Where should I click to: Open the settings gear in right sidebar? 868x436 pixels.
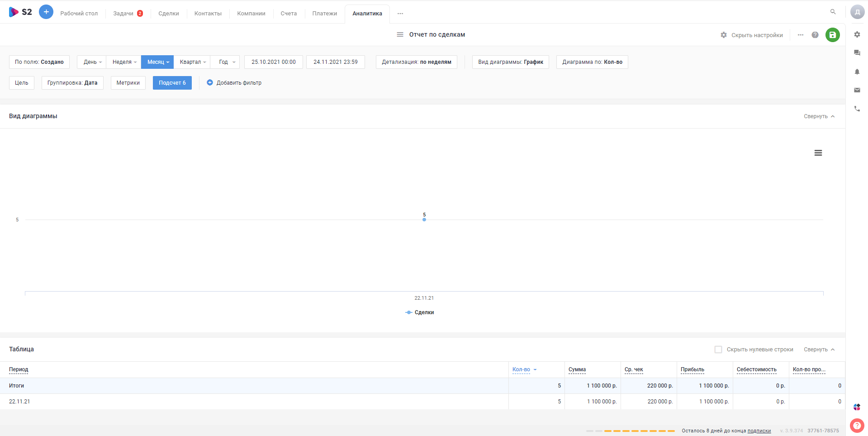(x=857, y=34)
